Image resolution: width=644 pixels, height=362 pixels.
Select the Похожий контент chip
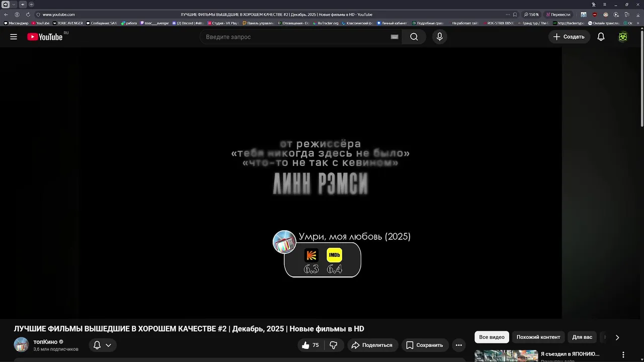pos(538,337)
